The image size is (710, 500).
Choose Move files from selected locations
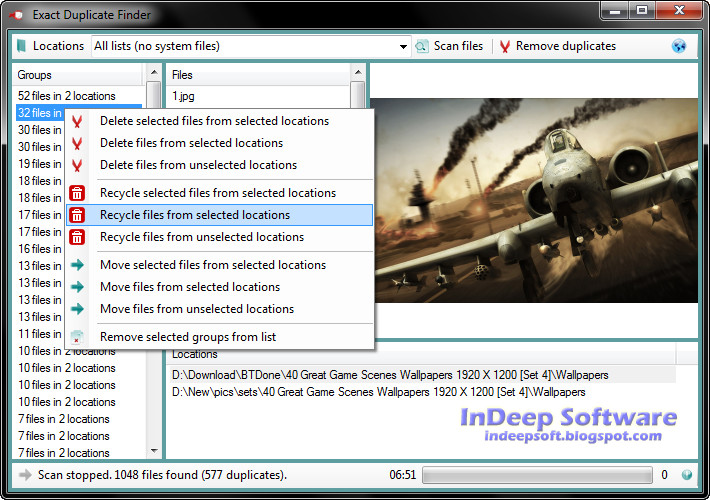click(x=220, y=287)
